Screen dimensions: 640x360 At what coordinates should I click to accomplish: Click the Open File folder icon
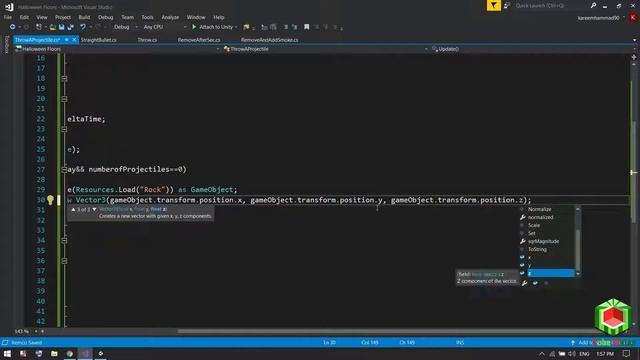[x=52, y=27]
